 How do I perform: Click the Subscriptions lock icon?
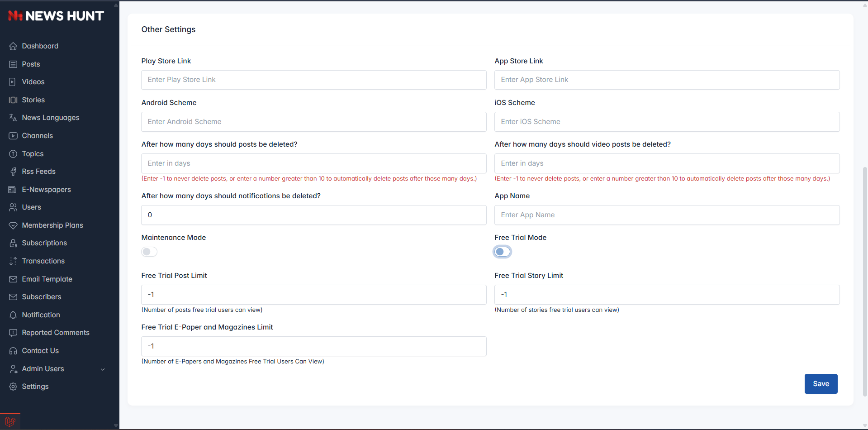tap(13, 243)
